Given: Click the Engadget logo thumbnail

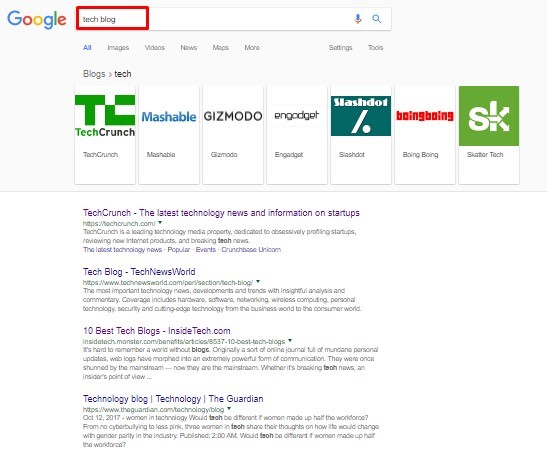Looking at the screenshot, I should click(x=297, y=115).
